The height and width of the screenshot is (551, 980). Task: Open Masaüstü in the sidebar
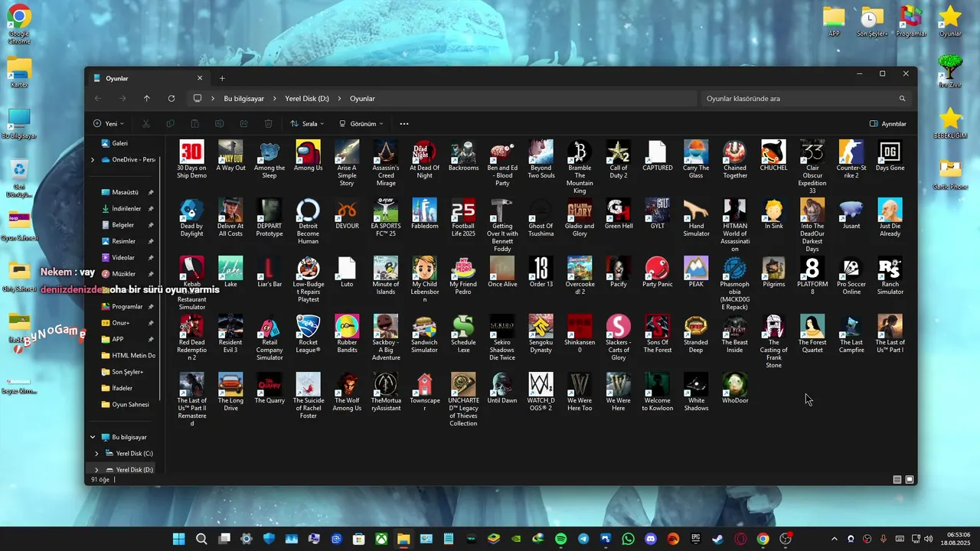click(125, 192)
